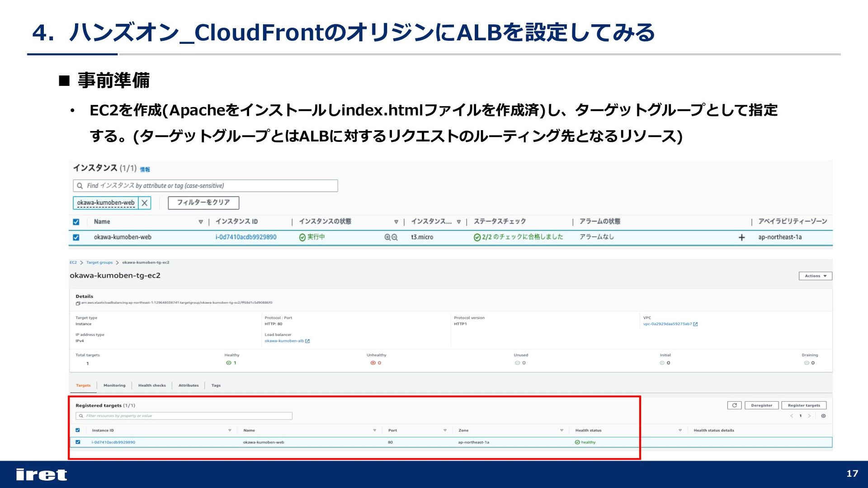Click the port 80 cell in targets row
The width and height of the screenshot is (868, 488).
click(390, 442)
